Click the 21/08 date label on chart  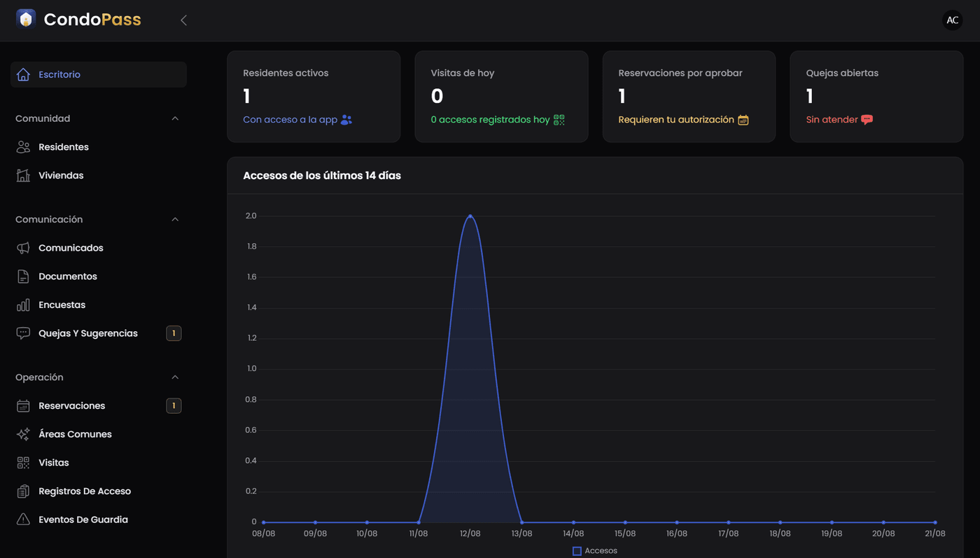[x=934, y=533]
